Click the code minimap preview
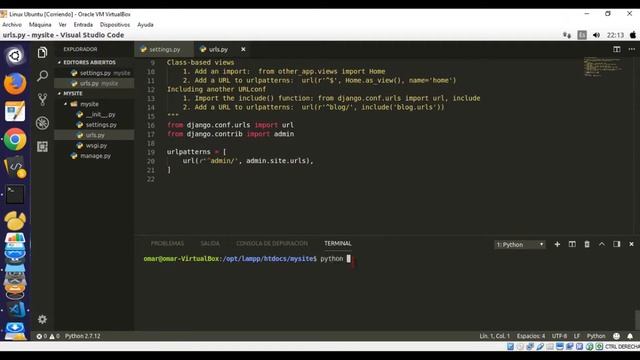The image size is (640, 360). (x=603, y=67)
